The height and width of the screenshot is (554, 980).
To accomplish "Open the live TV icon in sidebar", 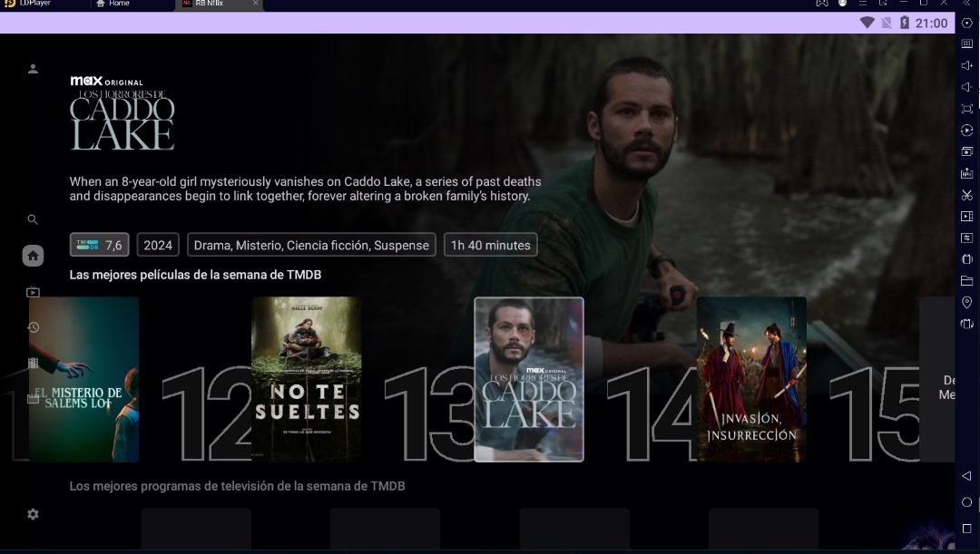I will (x=33, y=292).
